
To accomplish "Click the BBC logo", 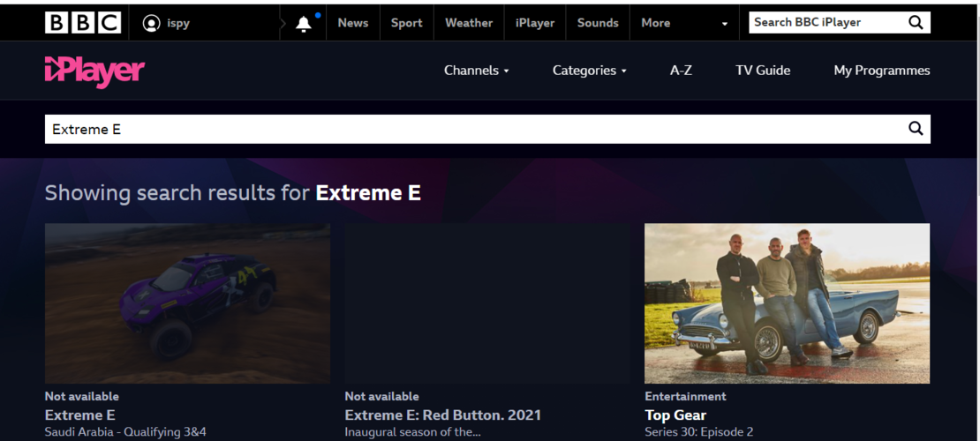I will (83, 23).
